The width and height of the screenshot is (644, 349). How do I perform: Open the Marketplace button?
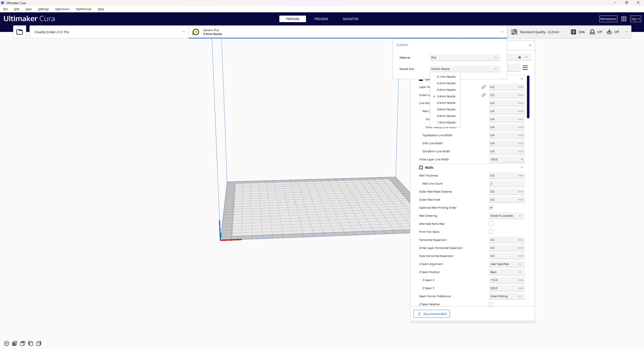pyautogui.click(x=608, y=19)
